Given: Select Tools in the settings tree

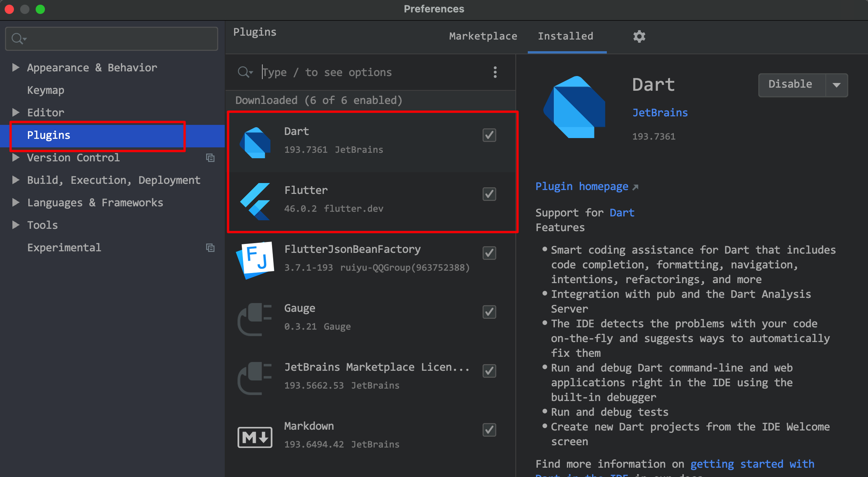Looking at the screenshot, I should [x=42, y=225].
